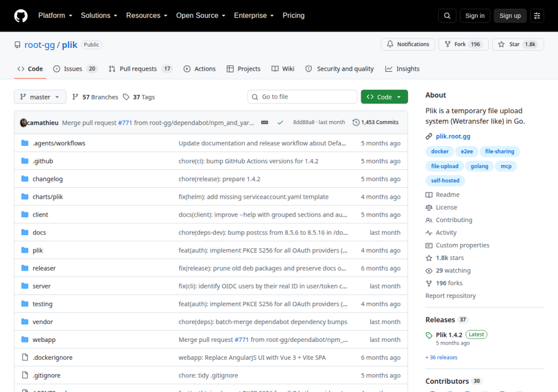Screen dimensions: 558x392
Task: Open the releaser folder
Action: 44,268
